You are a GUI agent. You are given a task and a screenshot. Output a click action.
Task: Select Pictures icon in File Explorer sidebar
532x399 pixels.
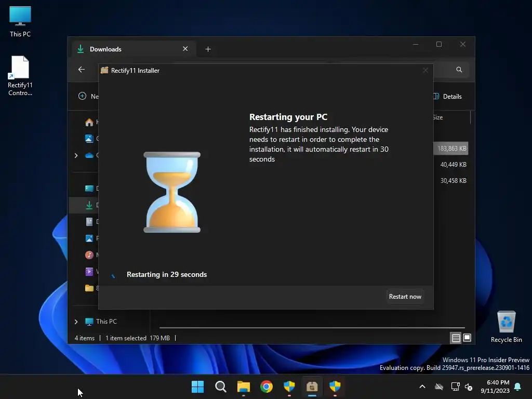89,238
